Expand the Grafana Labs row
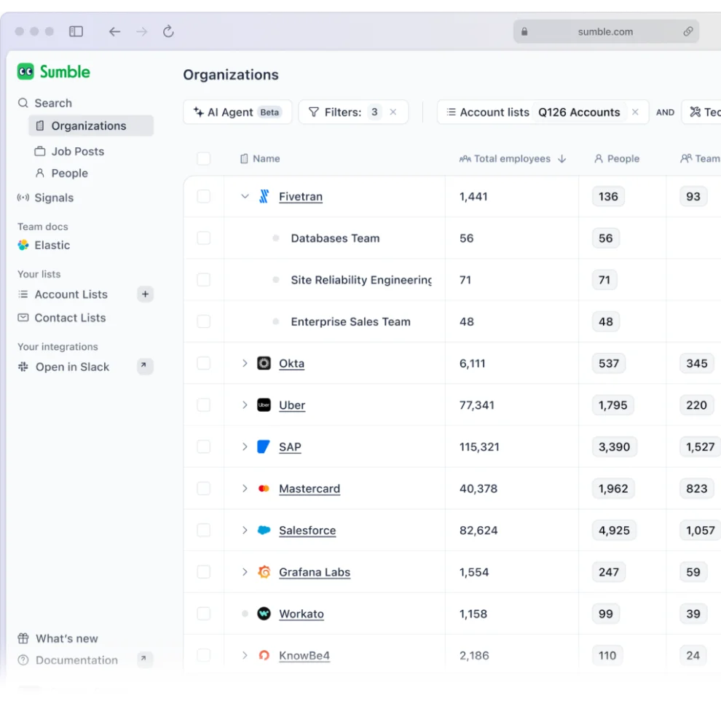The height and width of the screenshot is (728, 721). click(245, 572)
